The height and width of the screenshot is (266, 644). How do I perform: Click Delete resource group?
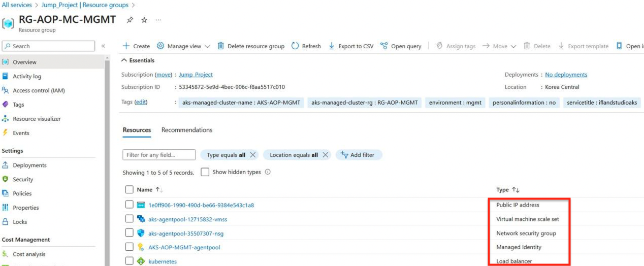coord(251,46)
